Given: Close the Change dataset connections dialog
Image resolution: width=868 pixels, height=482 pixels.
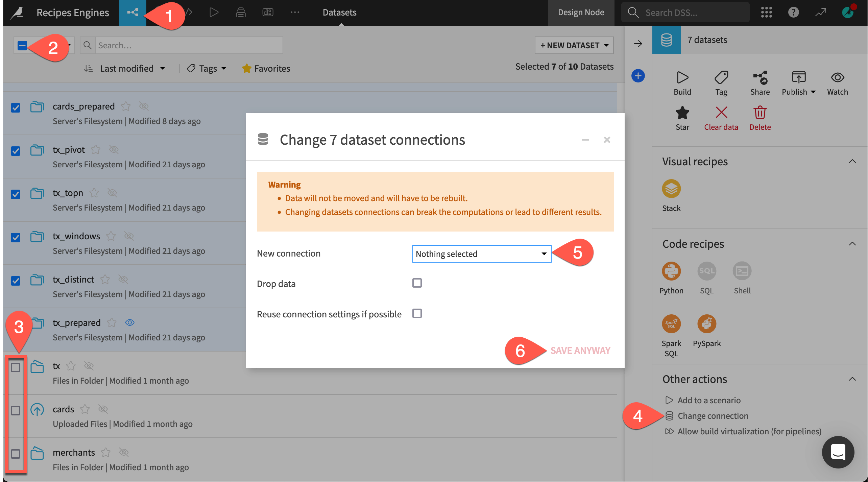Looking at the screenshot, I should point(607,140).
